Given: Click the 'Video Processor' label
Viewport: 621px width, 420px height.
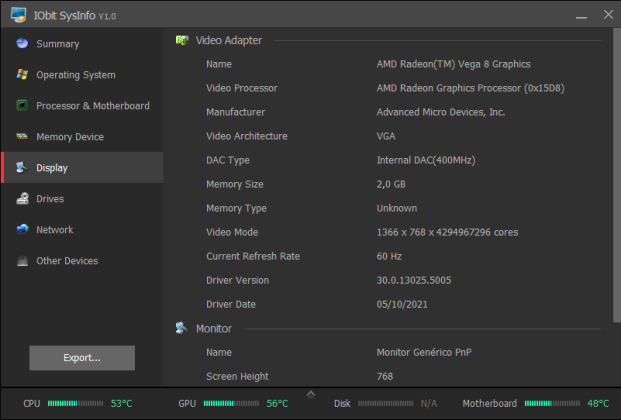Looking at the screenshot, I should click(x=242, y=88).
